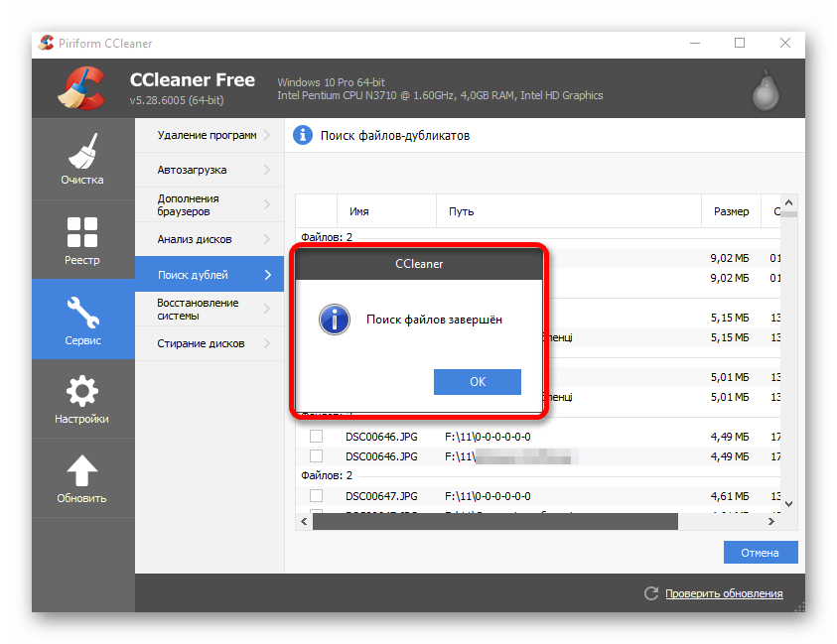Click the first 5,01 МБ size value
Screen dimensions: 837x644
(729, 377)
